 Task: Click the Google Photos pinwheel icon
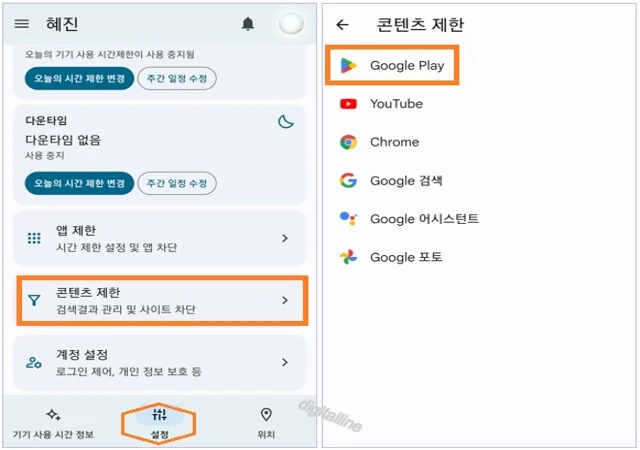(348, 257)
